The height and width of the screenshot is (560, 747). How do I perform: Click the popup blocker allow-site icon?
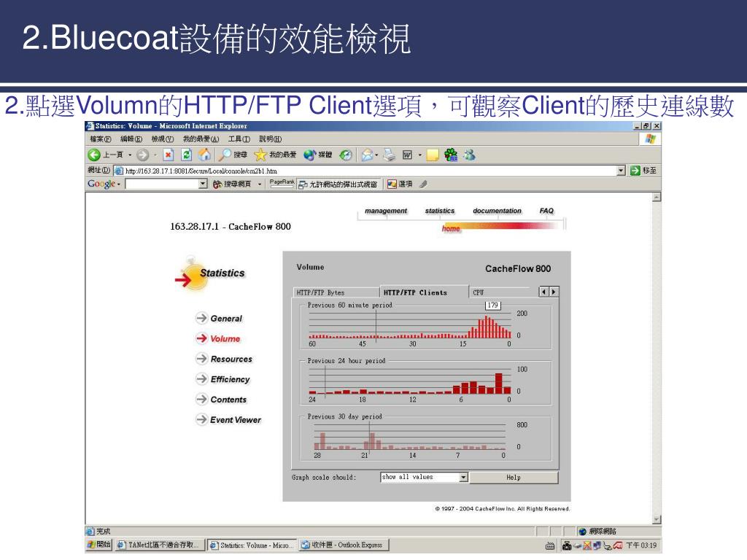(303, 184)
